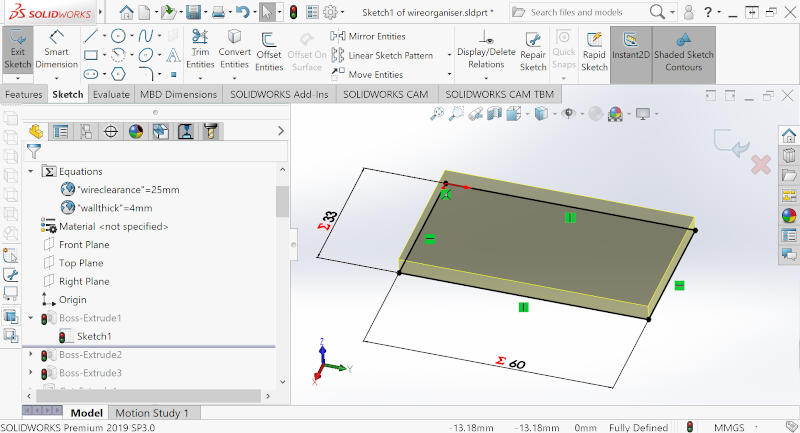Open the DisplayManager tab
Screen dimensions: 800x433
[x=136, y=132]
